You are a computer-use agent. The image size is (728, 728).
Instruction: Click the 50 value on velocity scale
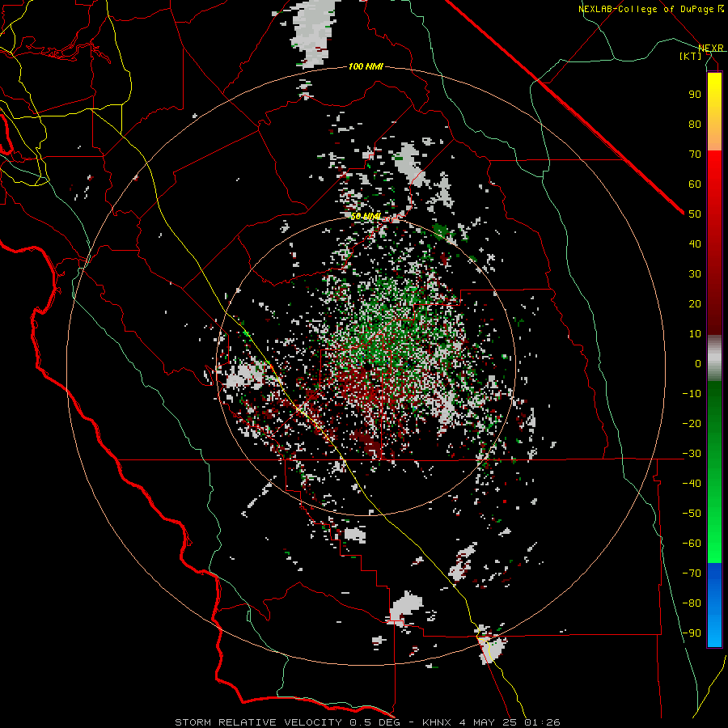[x=695, y=214]
